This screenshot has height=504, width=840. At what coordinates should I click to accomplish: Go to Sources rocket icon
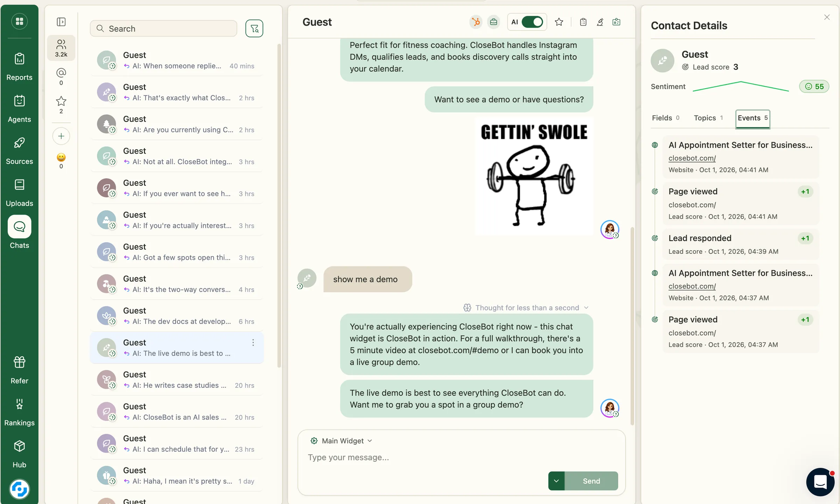pyautogui.click(x=19, y=143)
